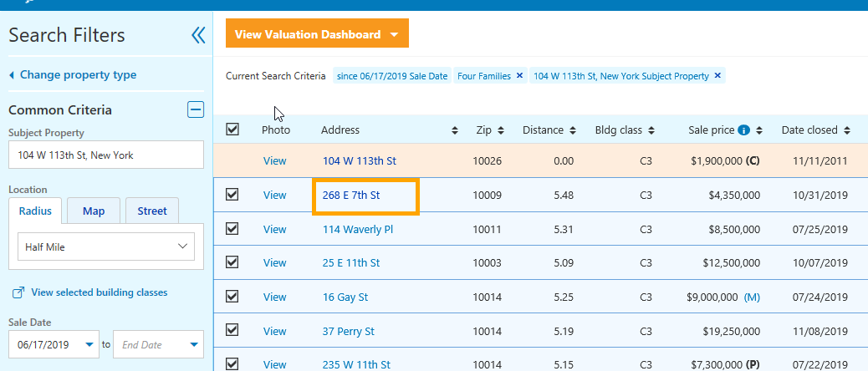View photo for 37 Perry St
Screen dimensions: 868x371
274,331
